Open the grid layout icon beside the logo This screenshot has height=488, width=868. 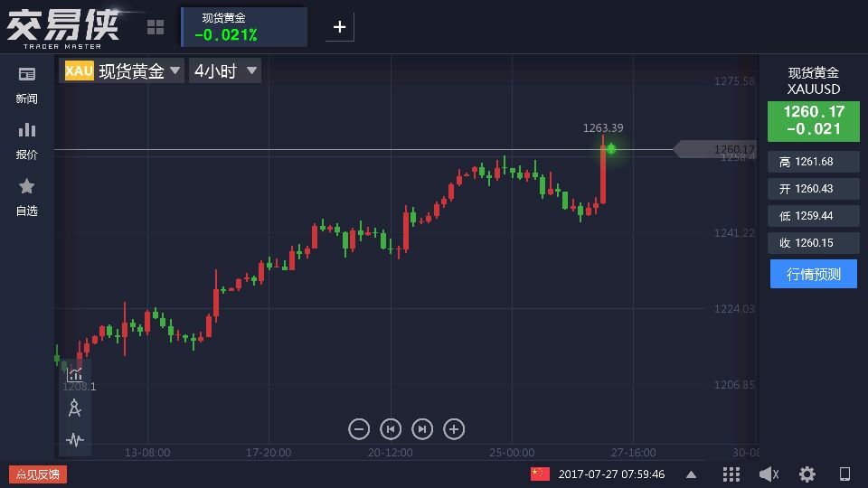(156, 27)
